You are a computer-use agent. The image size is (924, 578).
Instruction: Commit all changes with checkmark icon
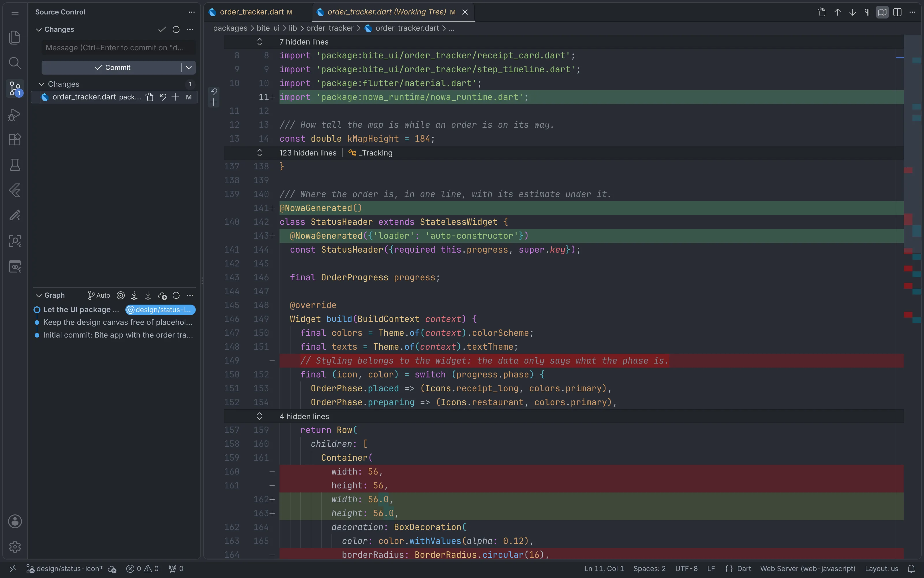click(x=162, y=29)
